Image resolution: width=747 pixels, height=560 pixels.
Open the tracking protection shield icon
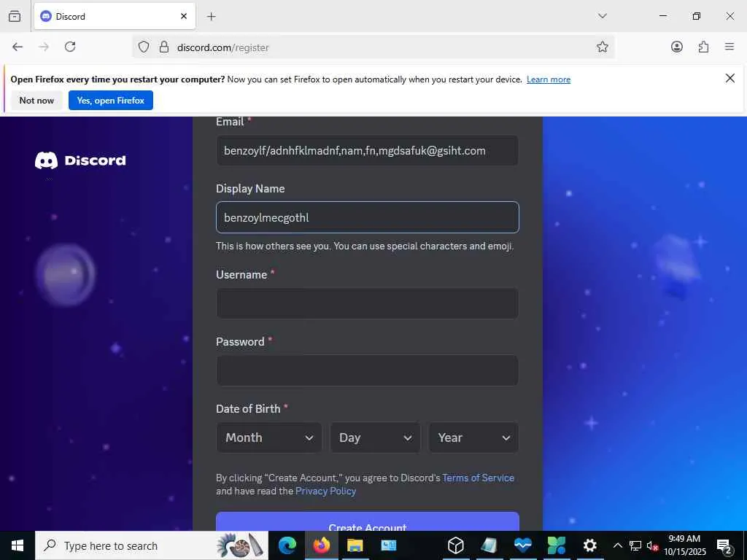click(x=144, y=47)
